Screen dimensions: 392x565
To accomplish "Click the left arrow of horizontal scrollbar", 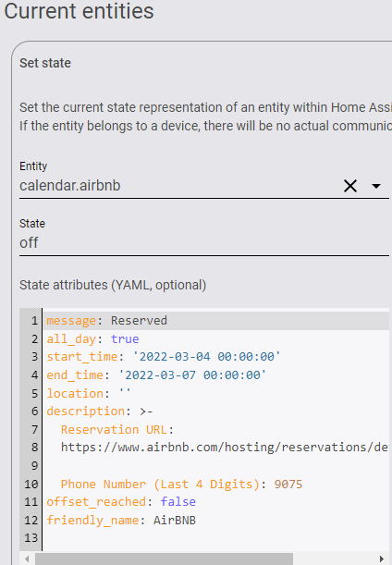I will coord(27,559).
